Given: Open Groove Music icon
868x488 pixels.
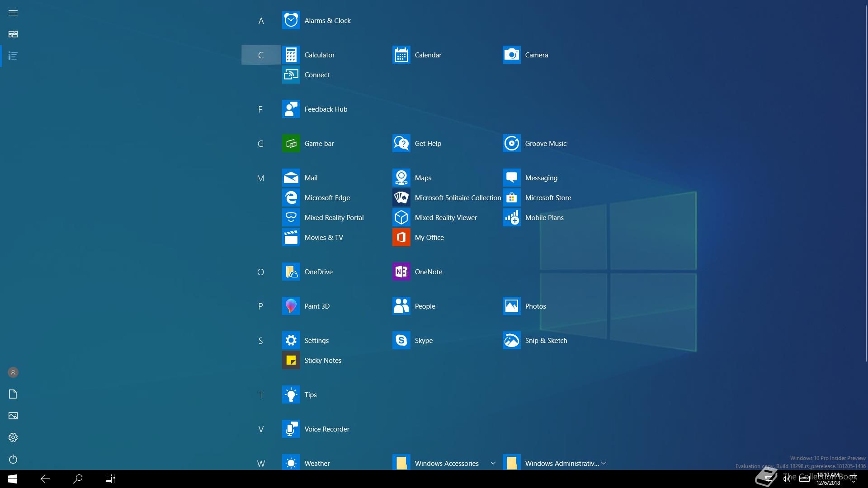Looking at the screenshot, I should pos(511,143).
